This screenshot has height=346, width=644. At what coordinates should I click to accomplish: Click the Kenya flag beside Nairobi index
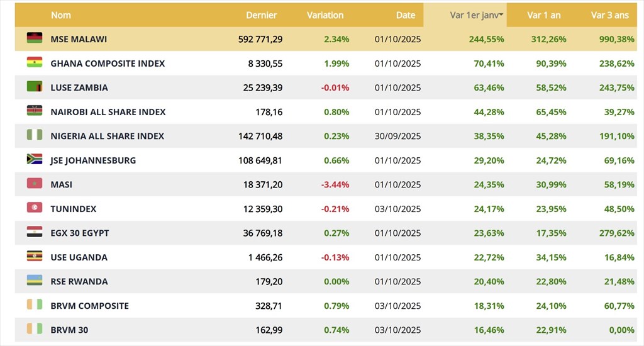(x=34, y=111)
